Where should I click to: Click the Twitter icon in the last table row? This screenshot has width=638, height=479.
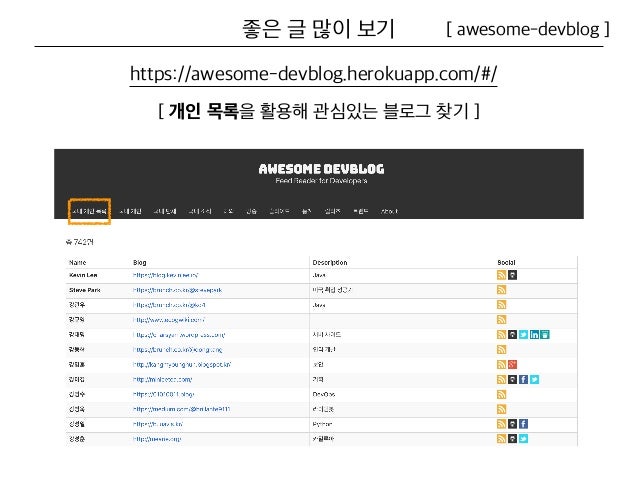[x=523, y=439]
